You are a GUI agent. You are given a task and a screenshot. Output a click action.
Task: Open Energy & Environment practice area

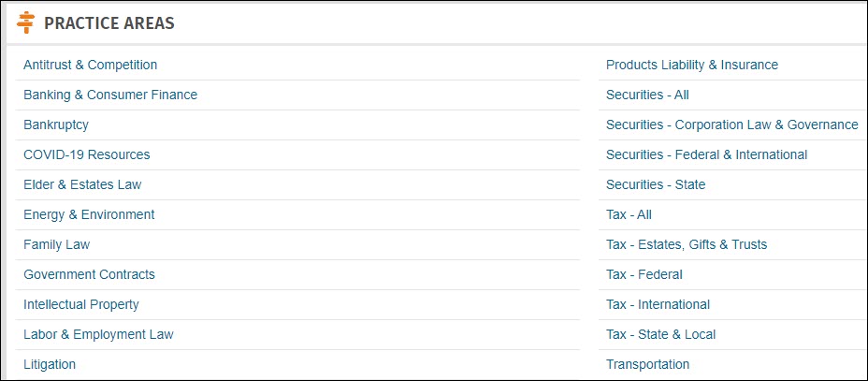[89, 214]
